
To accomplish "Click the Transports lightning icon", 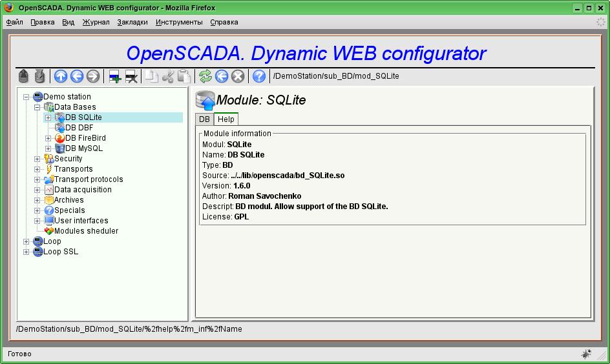I will tap(48, 169).
